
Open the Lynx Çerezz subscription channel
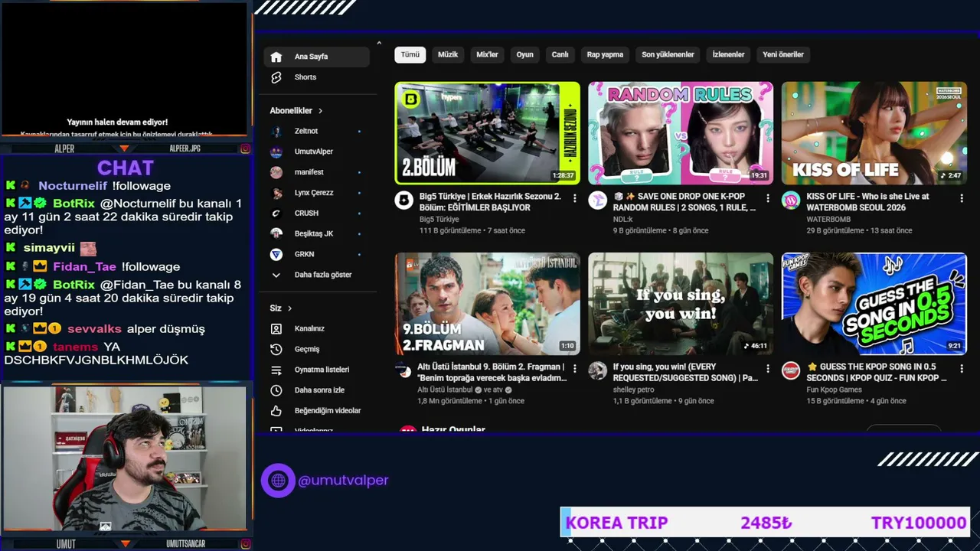coord(317,193)
